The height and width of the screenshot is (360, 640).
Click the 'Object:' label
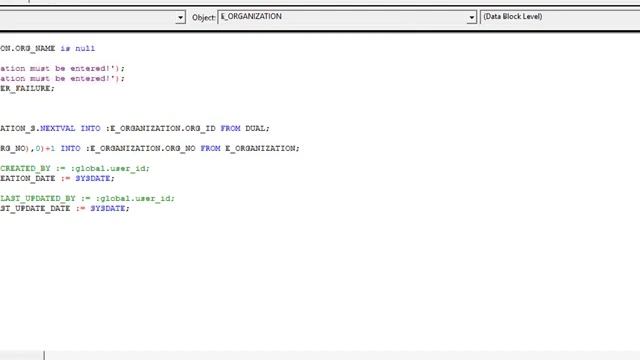[203, 17]
